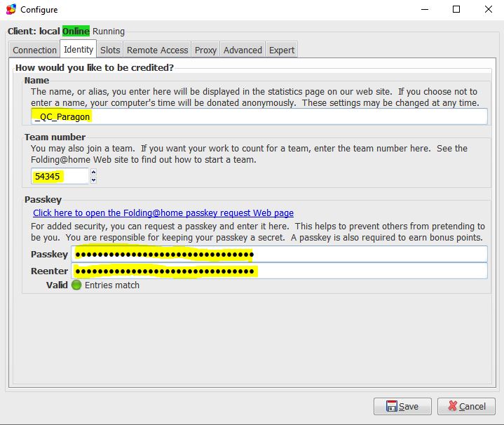Switch to the Connection tab

[x=34, y=50]
